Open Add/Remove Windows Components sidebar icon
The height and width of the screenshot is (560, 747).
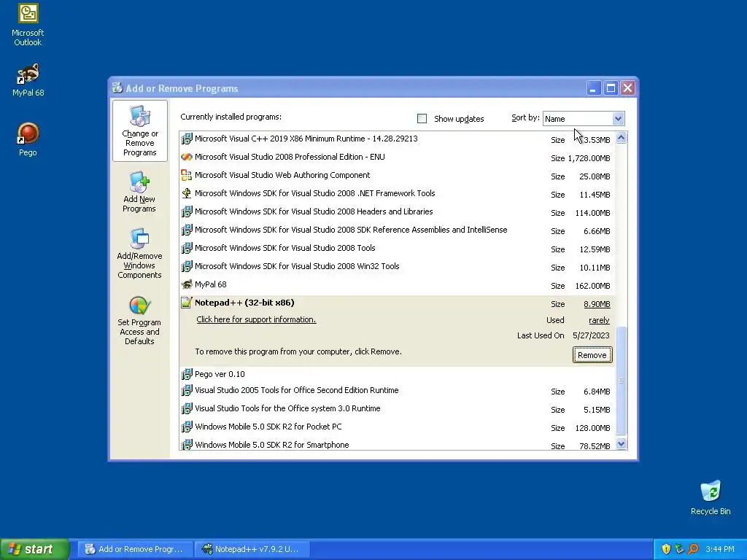point(139,253)
